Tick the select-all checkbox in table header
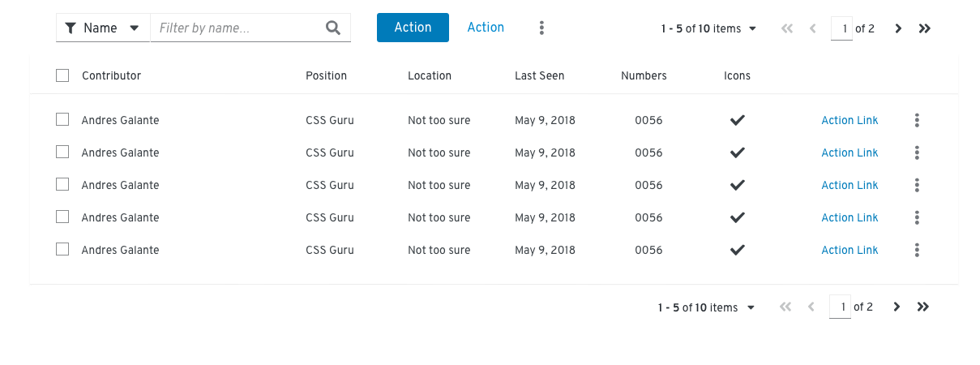Screen dimensions: 980x365 pyautogui.click(x=62, y=75)
